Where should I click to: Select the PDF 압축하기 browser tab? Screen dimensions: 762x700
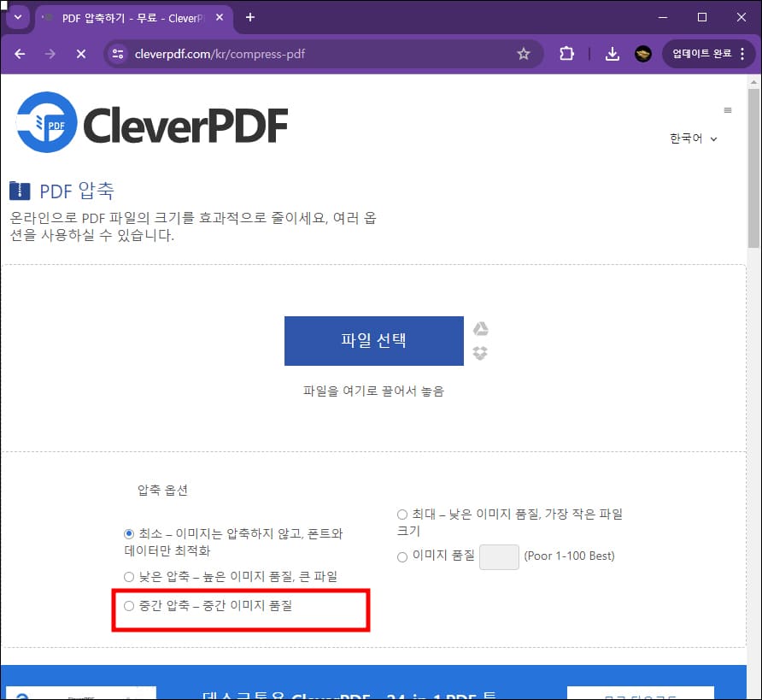[x=132, y=18]
